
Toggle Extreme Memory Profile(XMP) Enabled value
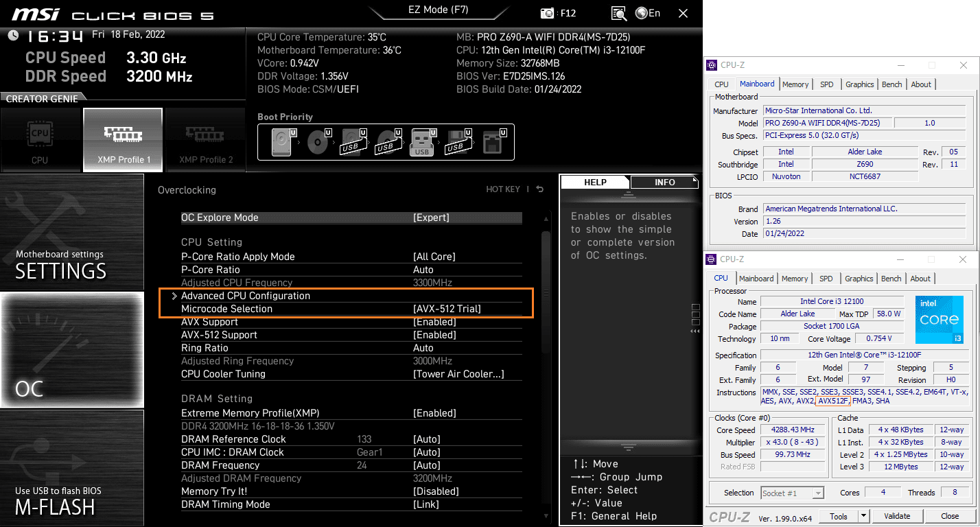(434, 413)
